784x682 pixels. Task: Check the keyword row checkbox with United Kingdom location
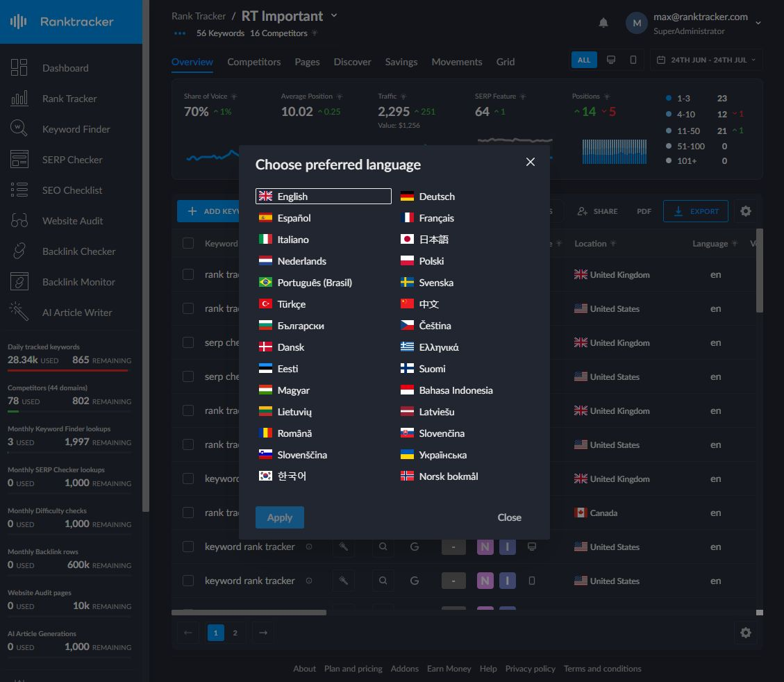[x=188, y=479]
